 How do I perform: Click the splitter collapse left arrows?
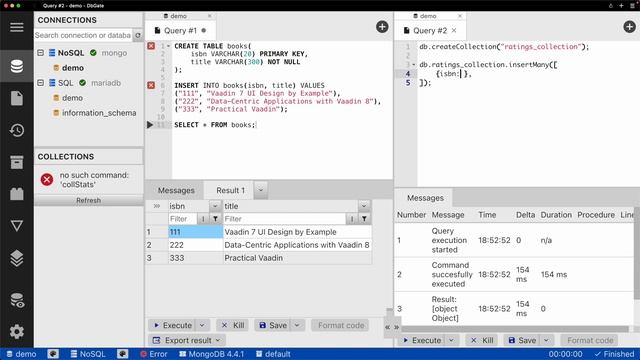tap(387, 327)
